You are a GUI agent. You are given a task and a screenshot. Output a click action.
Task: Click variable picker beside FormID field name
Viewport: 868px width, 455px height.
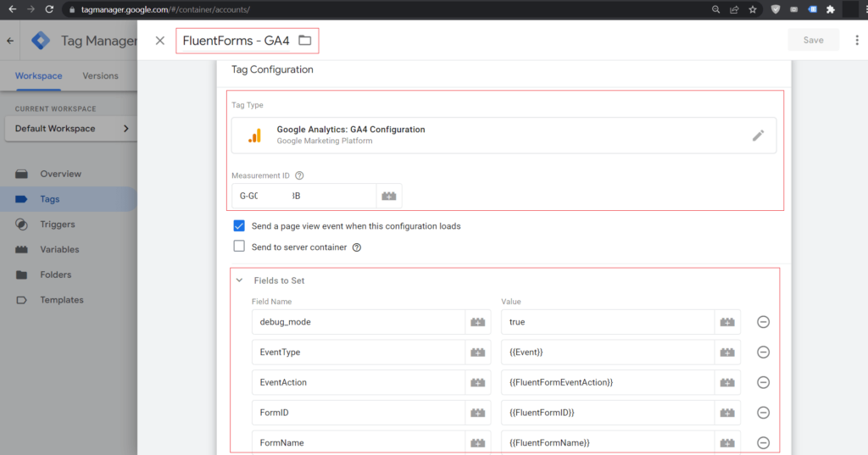pos(478,413)
